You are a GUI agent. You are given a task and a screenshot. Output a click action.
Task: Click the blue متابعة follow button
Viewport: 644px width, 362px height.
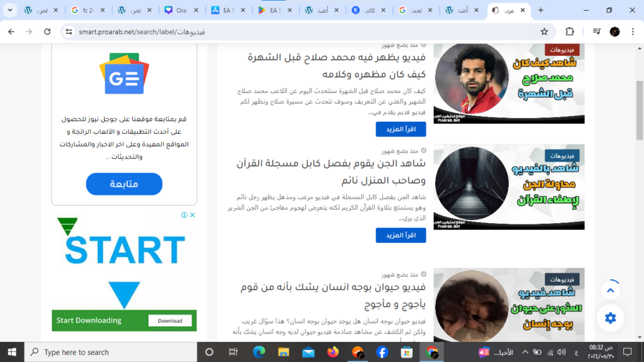[124, 184]
